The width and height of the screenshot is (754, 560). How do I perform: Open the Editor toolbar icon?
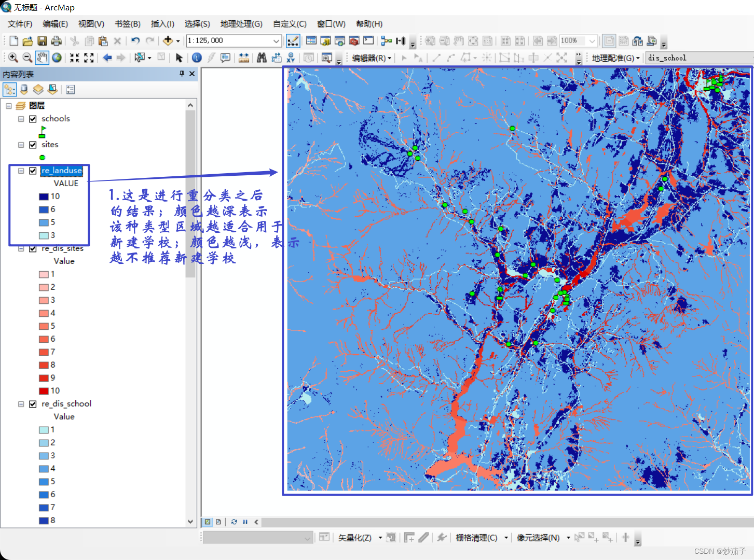pos(293,41)
